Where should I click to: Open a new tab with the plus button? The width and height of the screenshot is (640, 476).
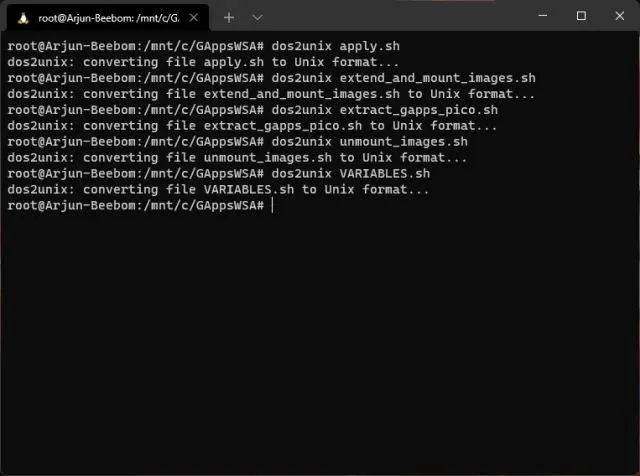coord(229,17)
